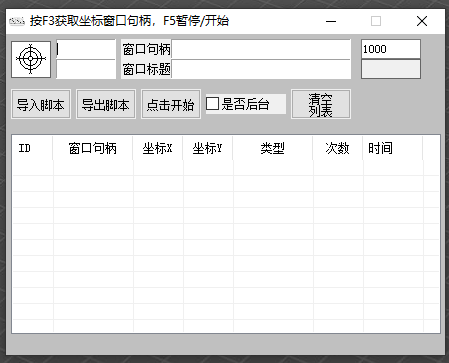Start clicking with 点击开始 button

coord(171,104)
